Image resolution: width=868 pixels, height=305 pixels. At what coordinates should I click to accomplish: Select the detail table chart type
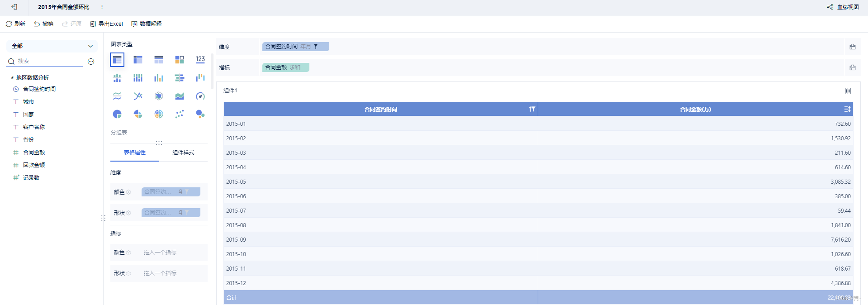[159, 60]
